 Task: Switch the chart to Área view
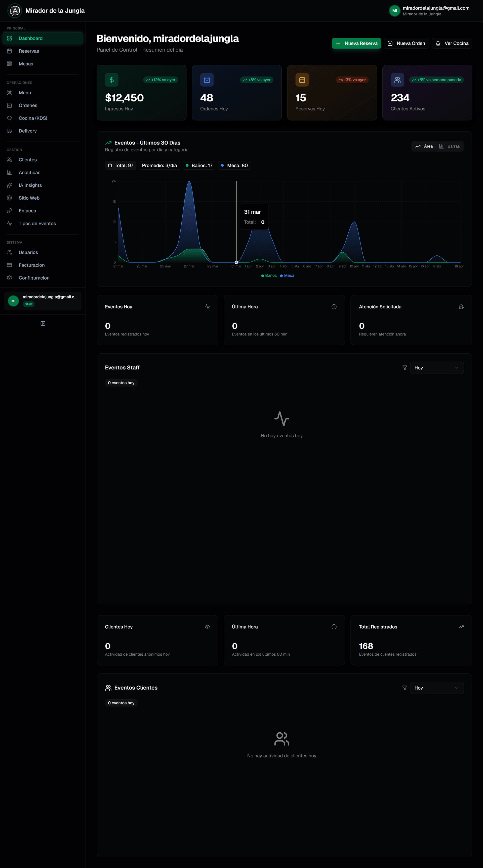point(424,146)
